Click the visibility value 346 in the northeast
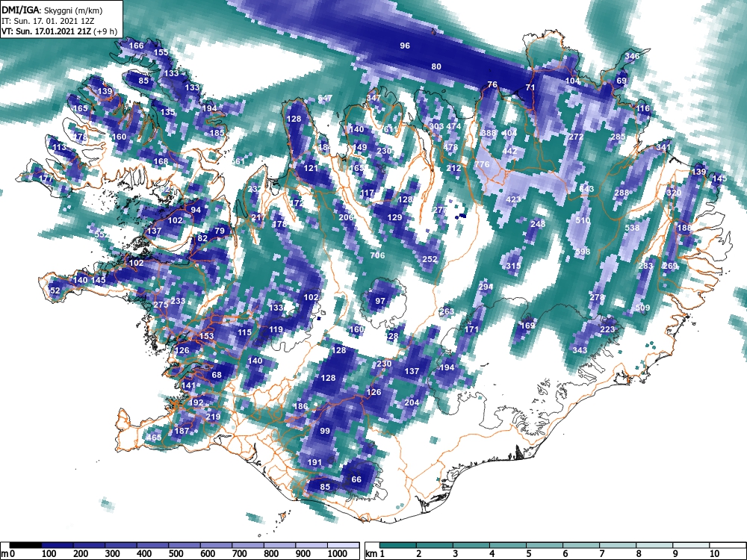 click(632, 56)
